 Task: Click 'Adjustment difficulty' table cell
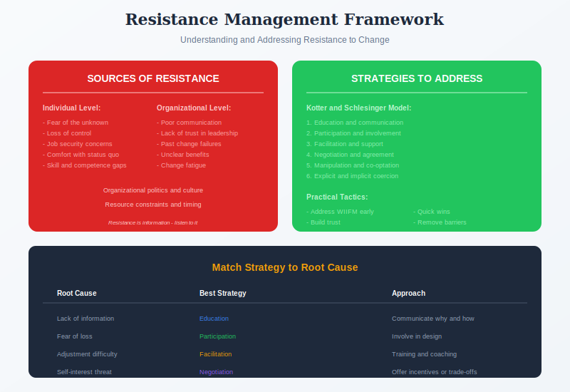coord(87,354)
